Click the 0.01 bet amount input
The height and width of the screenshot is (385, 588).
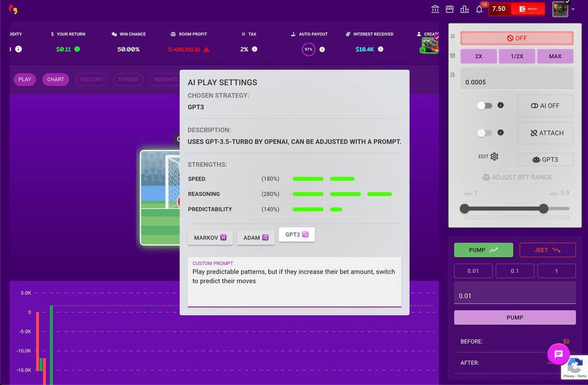[515, 293]
